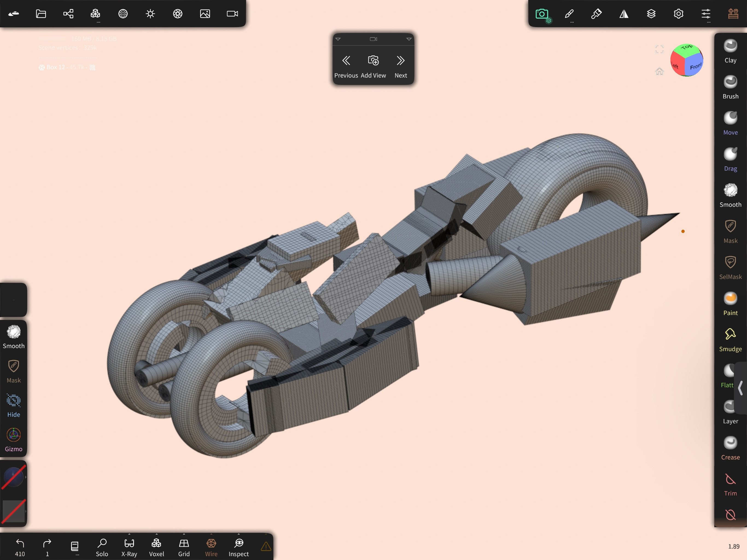Toggle Hide shortcut in left panel
Screen dimensions: 747x560
(13, 406)
